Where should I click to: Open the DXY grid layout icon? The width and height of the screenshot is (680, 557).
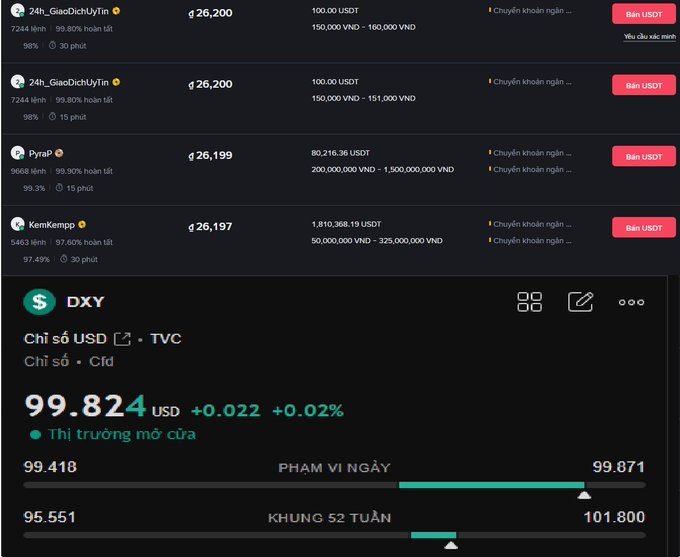[x=530, y=302]
